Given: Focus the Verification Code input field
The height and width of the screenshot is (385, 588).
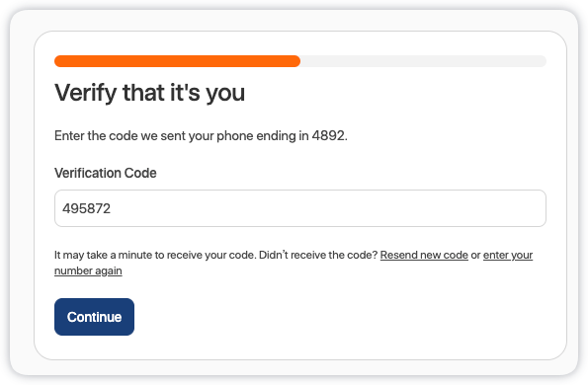Looking at the screenshot, I should tap(300, 208).
